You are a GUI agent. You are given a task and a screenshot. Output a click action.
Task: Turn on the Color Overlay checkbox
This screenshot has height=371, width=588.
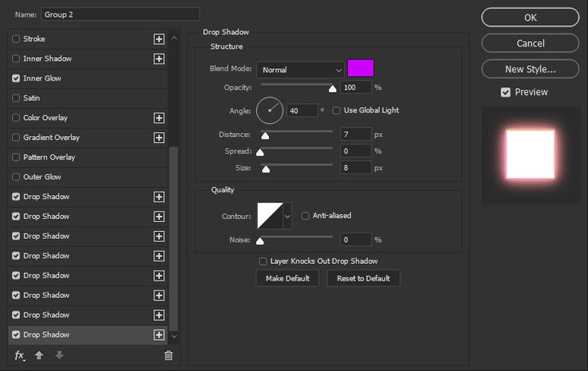point(16,117)
